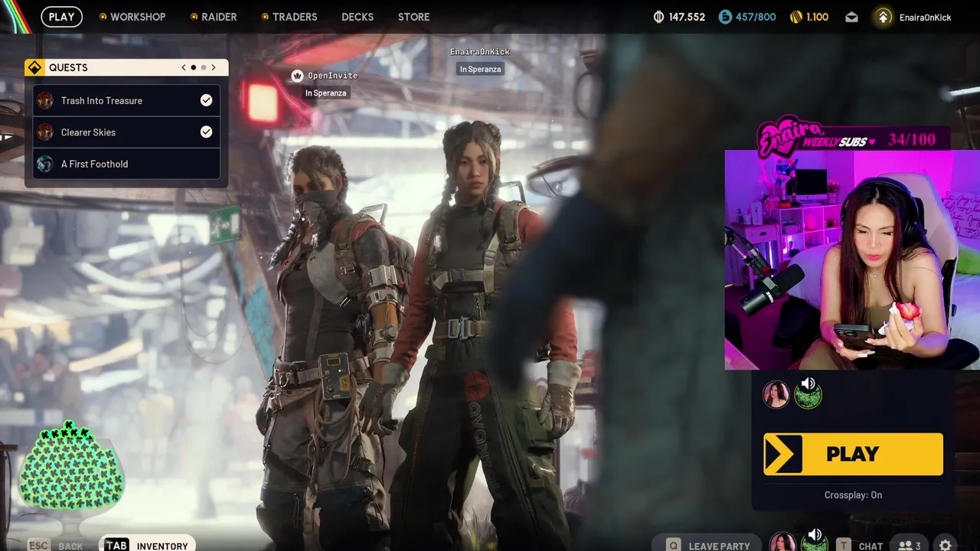
Task: Open the CHAT button
Action: pyautogui.click(x=861, y=546)
